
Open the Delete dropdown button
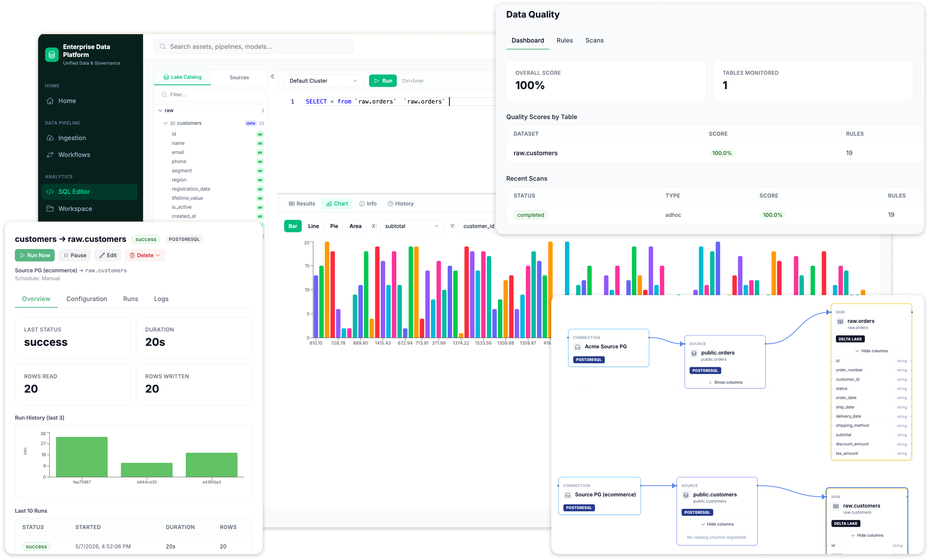pos(145,255)
